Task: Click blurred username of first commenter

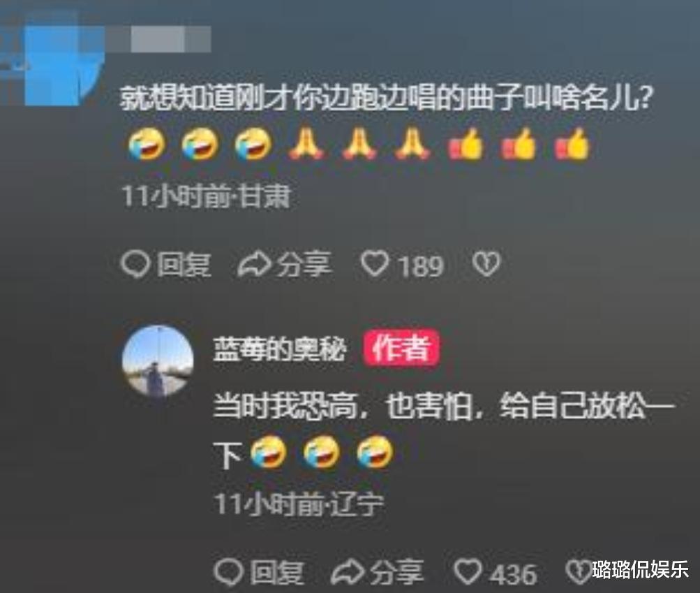Action: click(x=170, y=39)
